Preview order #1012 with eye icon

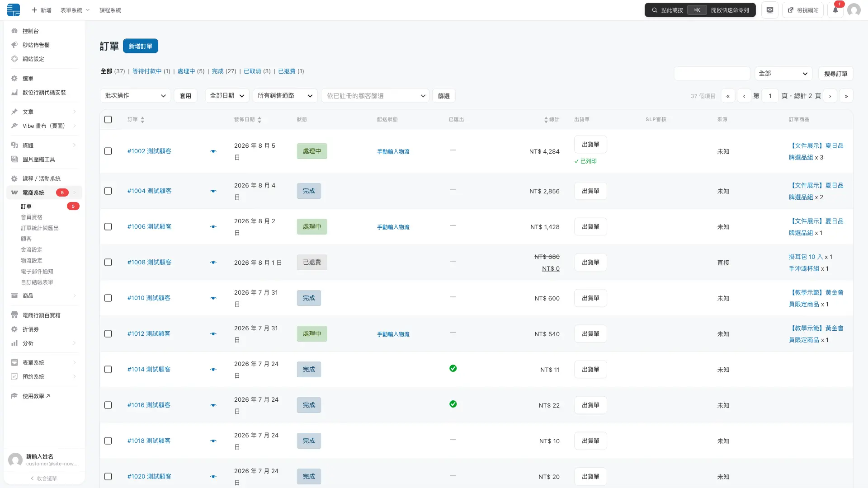click(213, 334)
